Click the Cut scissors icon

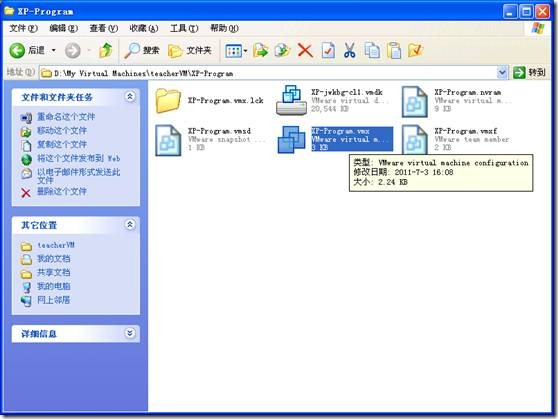tap(349, 51)
